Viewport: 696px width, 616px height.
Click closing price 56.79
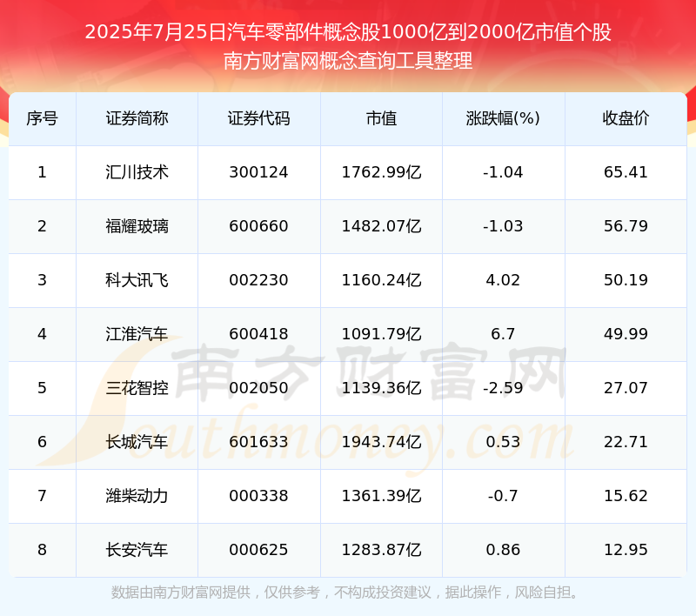pyautogui.click(x=626, y=226)
